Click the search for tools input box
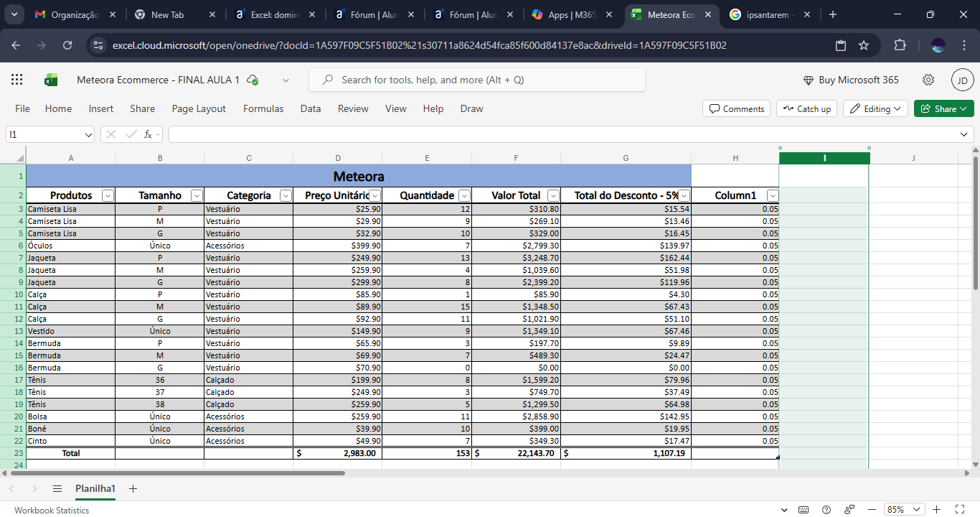 click(477, 80)
